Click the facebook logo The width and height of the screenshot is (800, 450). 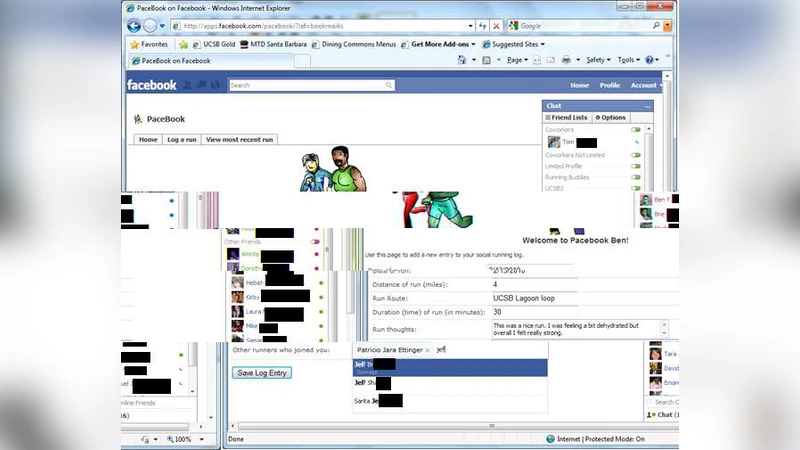pyautogui.click(x=152, y=86)
